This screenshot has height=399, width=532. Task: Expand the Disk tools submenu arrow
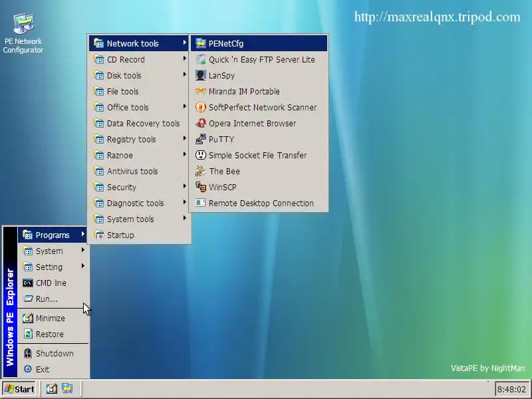(185, 74)
